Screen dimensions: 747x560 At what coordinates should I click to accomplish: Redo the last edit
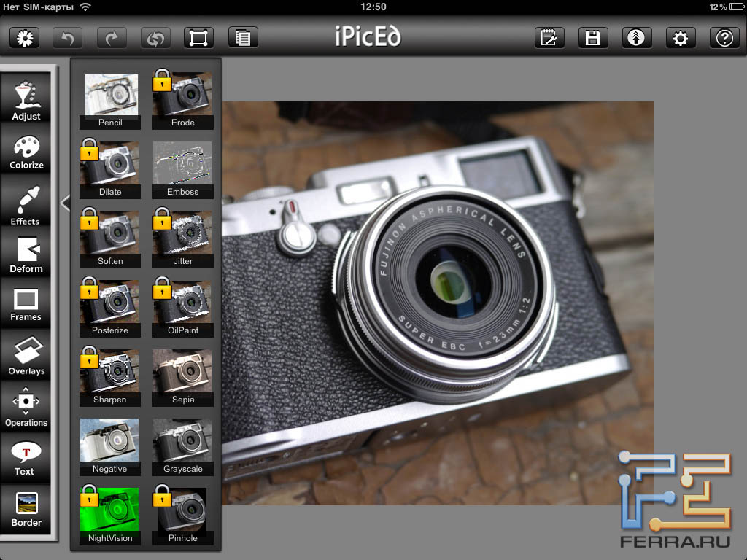[x=112, y=38]
